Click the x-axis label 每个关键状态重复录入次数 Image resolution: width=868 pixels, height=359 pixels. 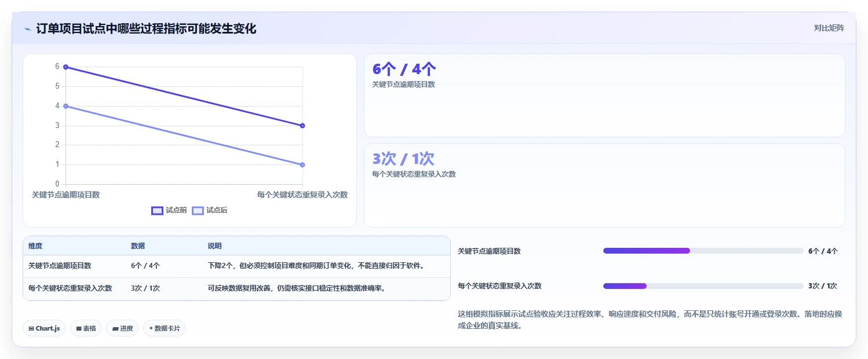[x=302, y=195]
